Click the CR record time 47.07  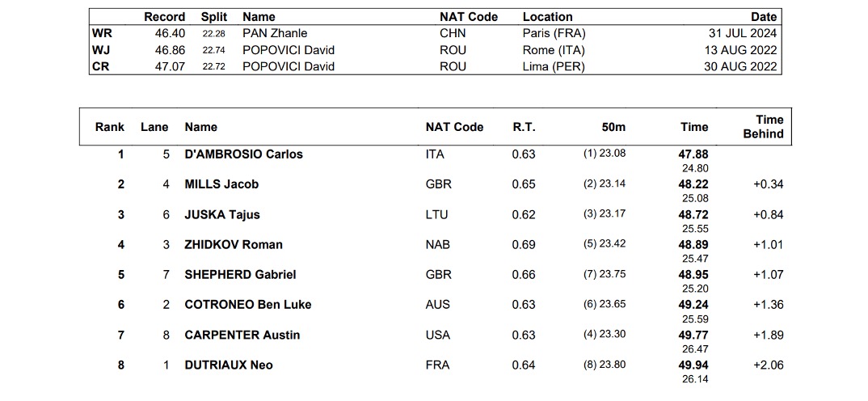pos(171,66)
